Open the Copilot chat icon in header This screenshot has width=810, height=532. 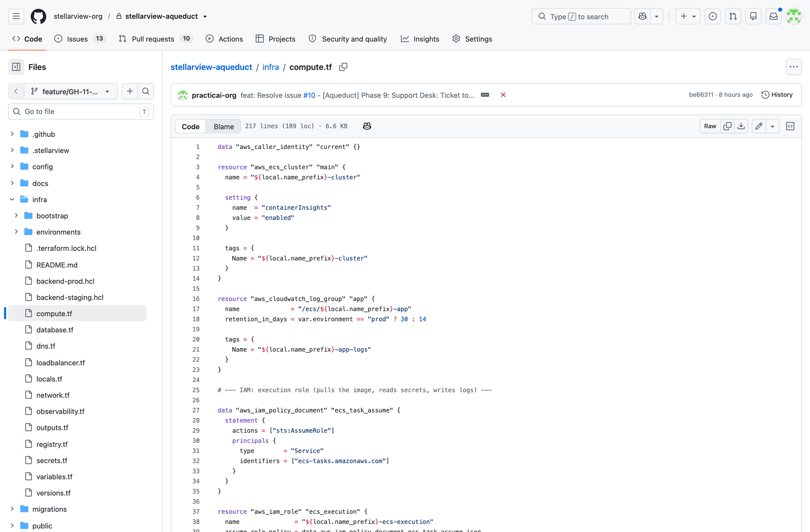[643, 17]
